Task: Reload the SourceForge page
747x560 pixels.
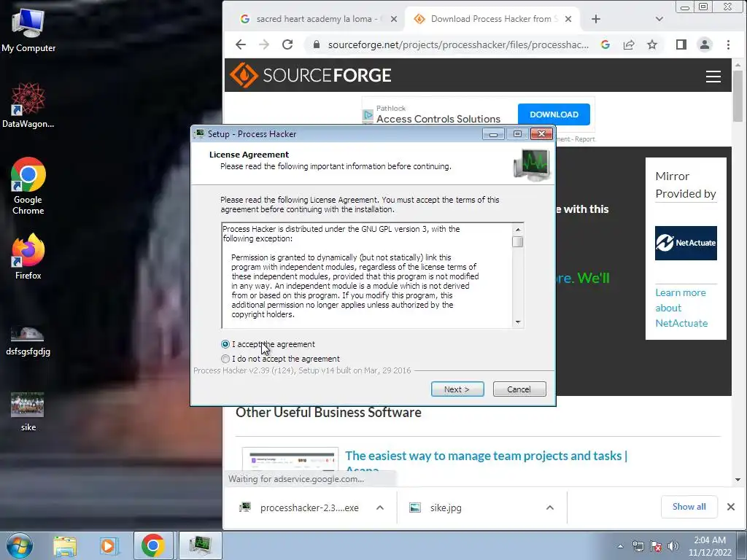Action: coord(287,44)
